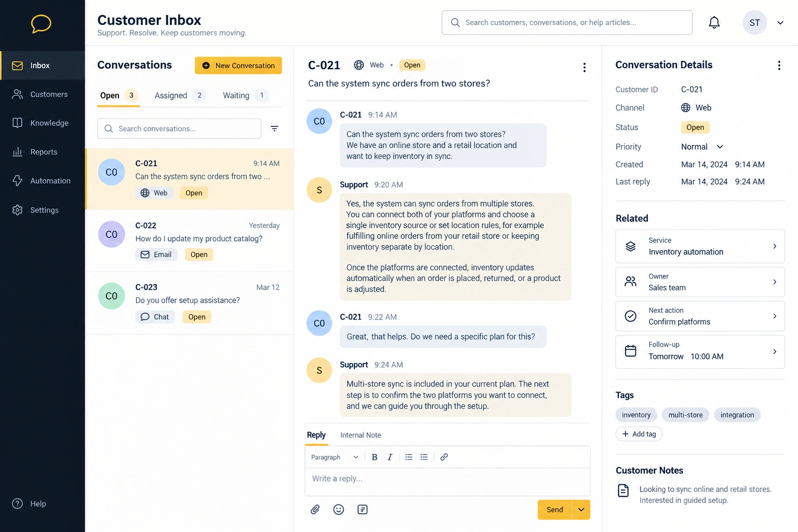Click the New Conversation button
This screenshot has width=798, height=532.
pos(238,65)
